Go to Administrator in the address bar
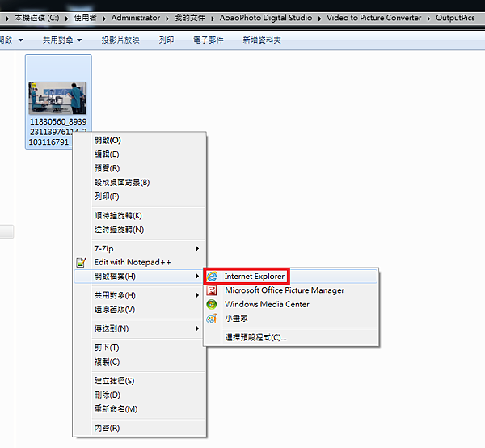 coord(136,18)
